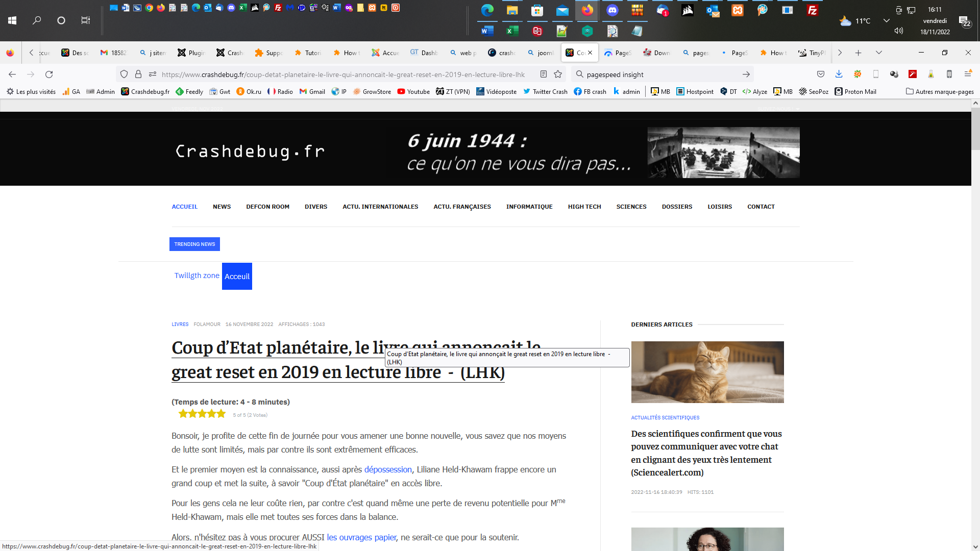Click the TRENDING NEWS button

[194, 244]
